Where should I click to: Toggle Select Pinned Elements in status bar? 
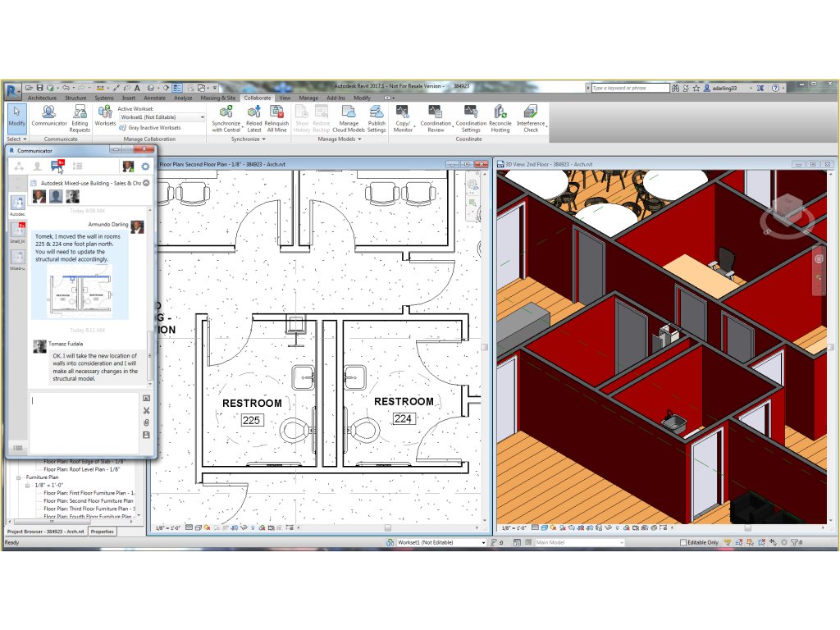tap(750, 542)
